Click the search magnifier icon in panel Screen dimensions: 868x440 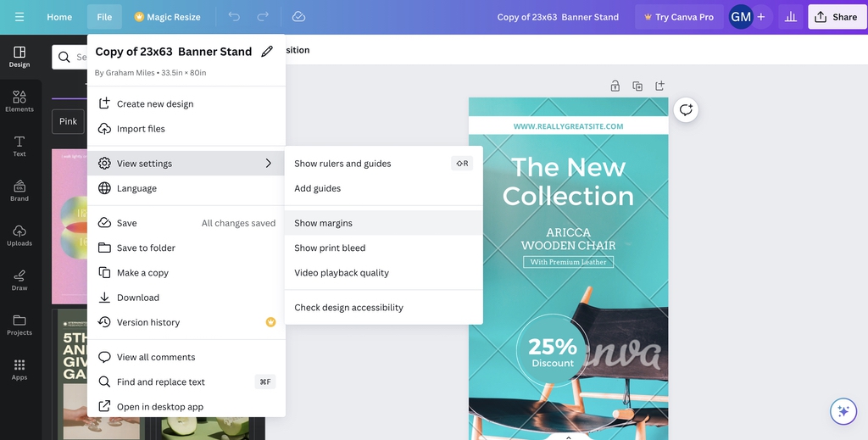64,57
